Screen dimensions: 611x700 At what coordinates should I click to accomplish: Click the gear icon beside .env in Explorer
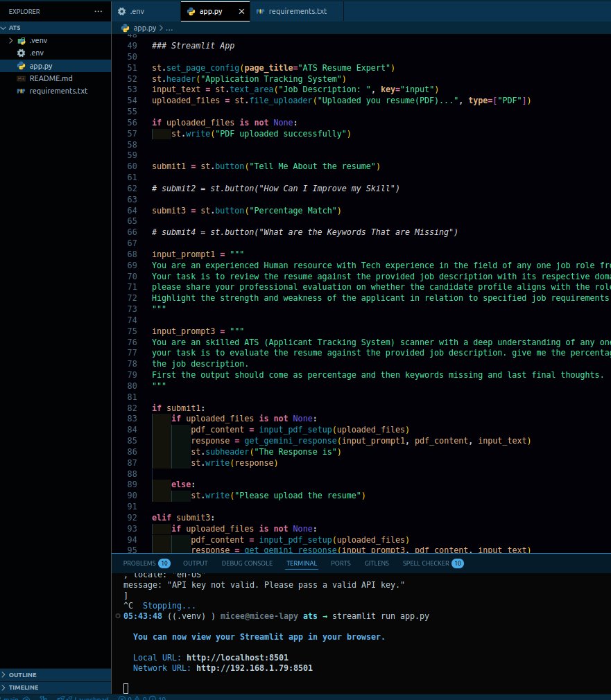point(21,53)
